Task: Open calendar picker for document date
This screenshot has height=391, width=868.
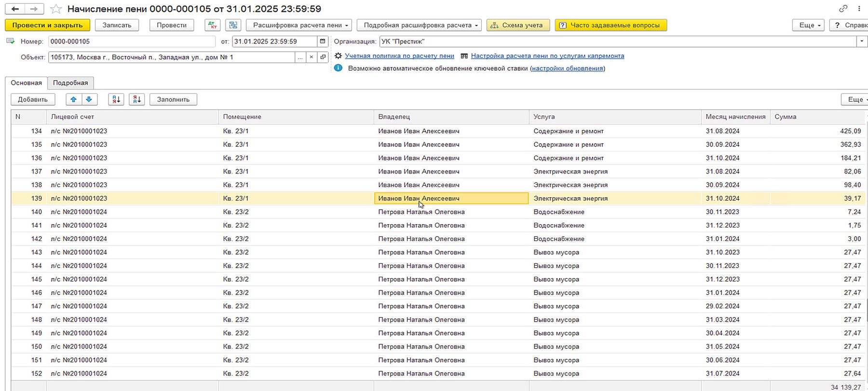Action: [x=323, y=41]
